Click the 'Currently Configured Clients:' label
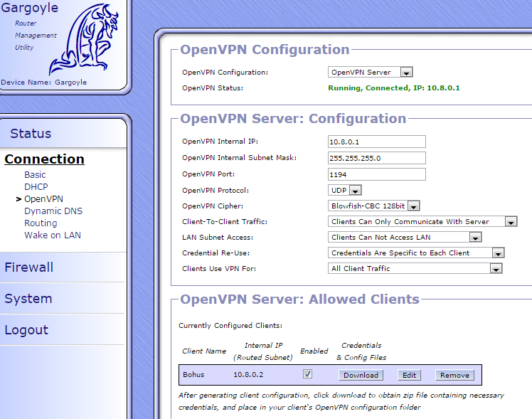532x419 pixels. [230, 325]
